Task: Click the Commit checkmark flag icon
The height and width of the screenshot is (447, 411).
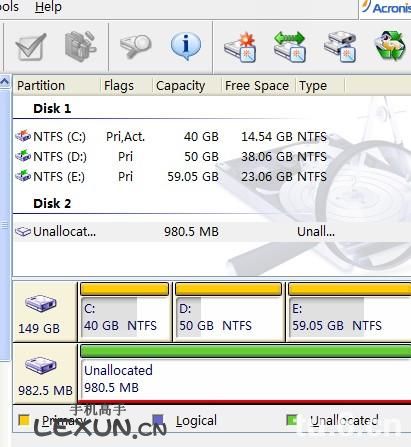Action: [x=31, y=47]
